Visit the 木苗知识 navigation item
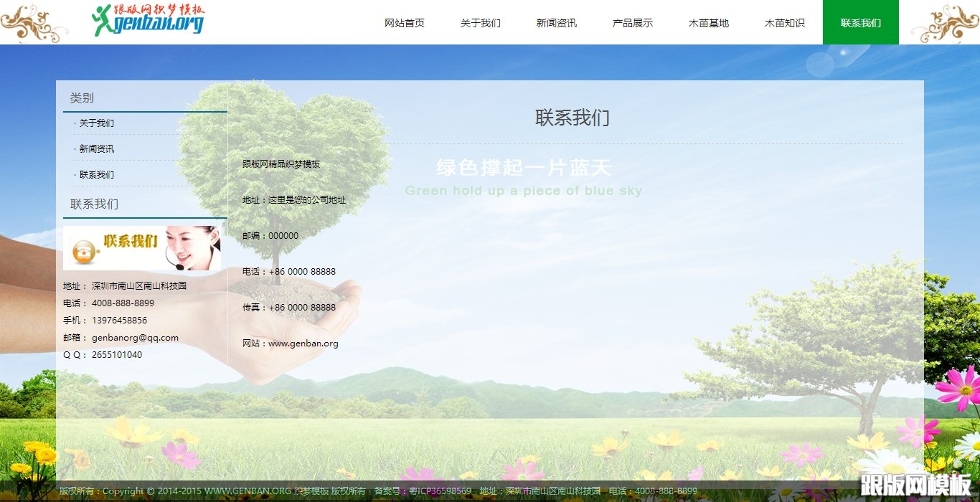The height and width of the screenshot is (502, 980). click(x=785, y=23)
